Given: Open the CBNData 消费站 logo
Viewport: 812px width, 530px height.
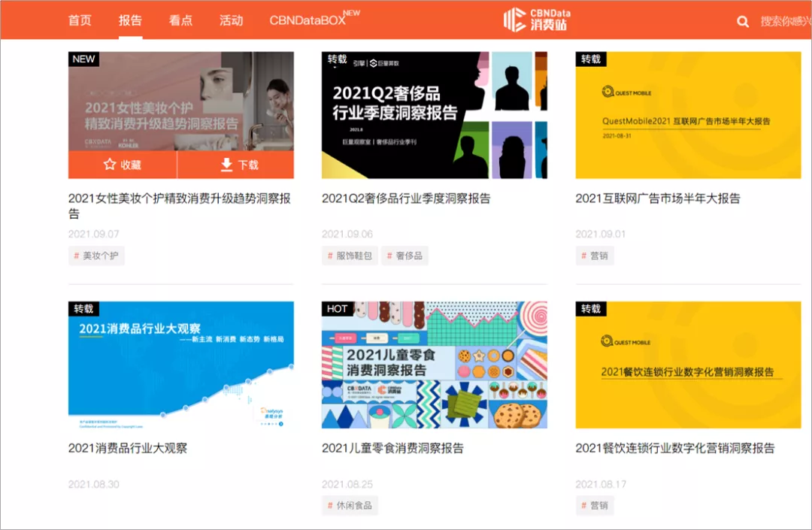Looking at the screenshot, I should point(537,20).
